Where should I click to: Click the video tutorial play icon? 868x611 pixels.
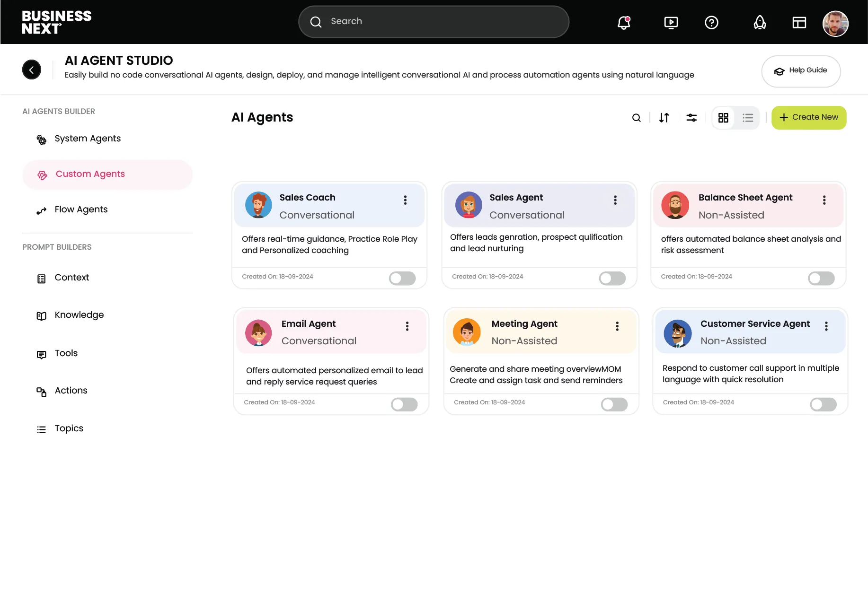click(x=671, y=22)
